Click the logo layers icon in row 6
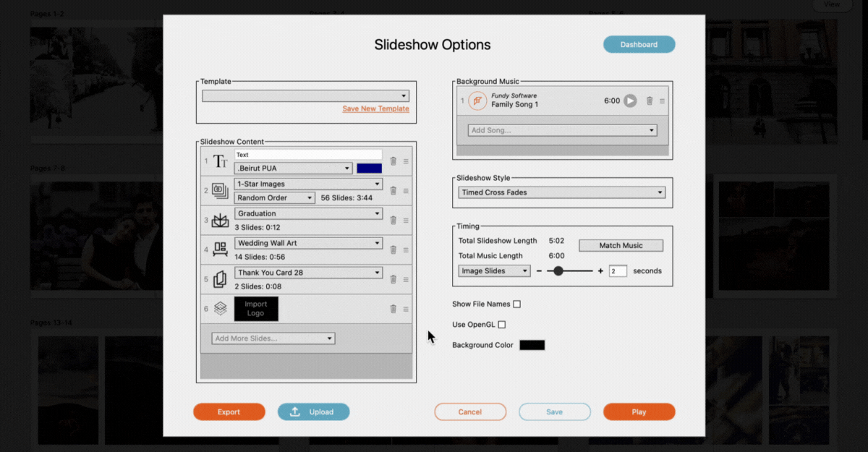 coord(220,309)
